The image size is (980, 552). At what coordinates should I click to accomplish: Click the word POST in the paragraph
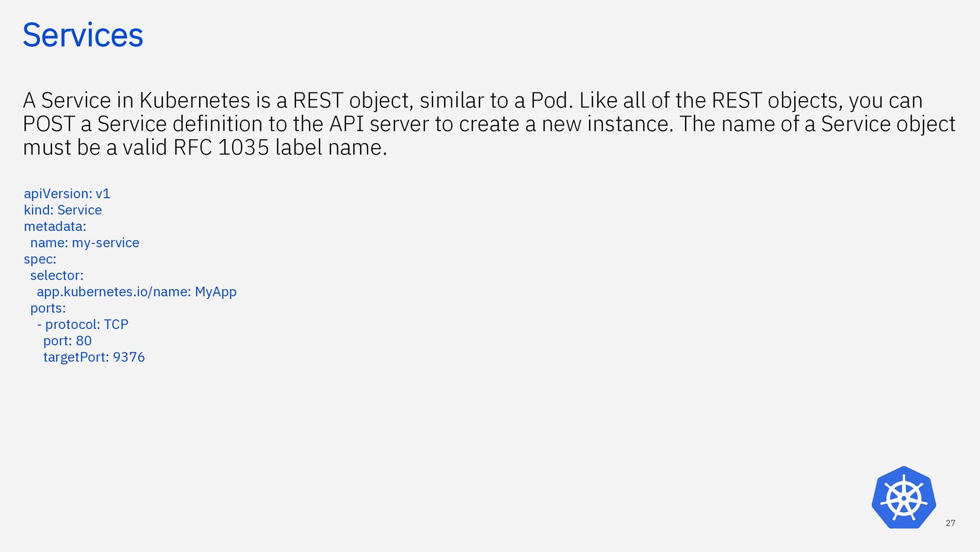tap(49, 124)
